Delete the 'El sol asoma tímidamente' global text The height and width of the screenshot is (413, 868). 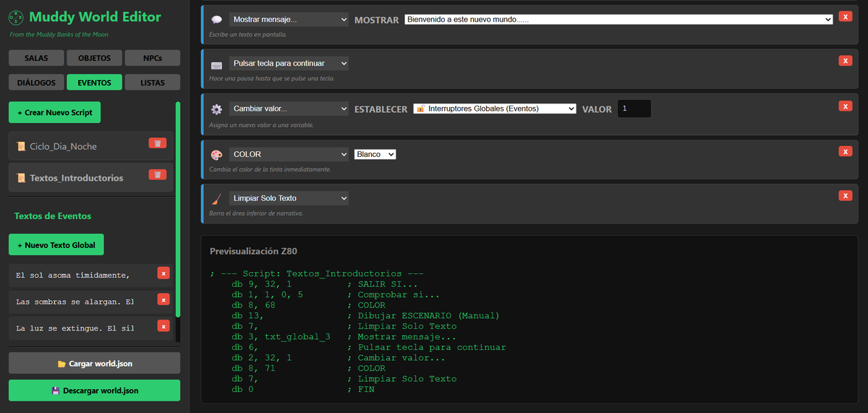point(163,273)
